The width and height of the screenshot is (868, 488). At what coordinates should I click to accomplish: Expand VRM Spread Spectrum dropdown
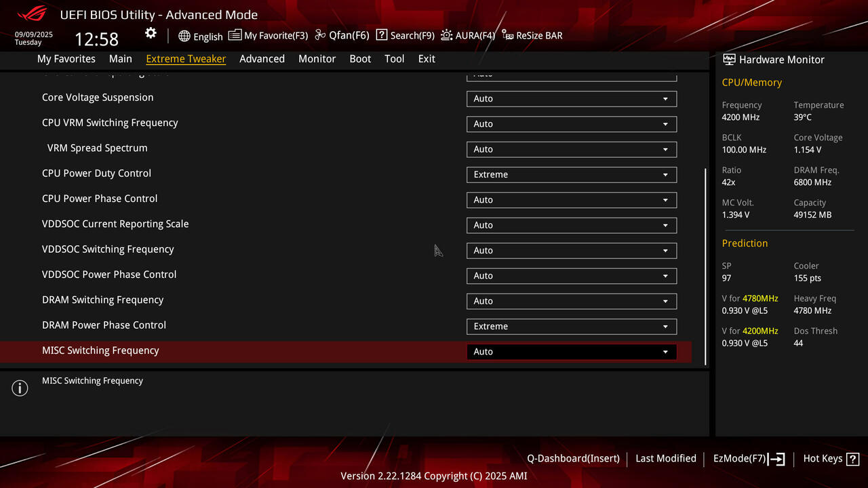(572, 149)
